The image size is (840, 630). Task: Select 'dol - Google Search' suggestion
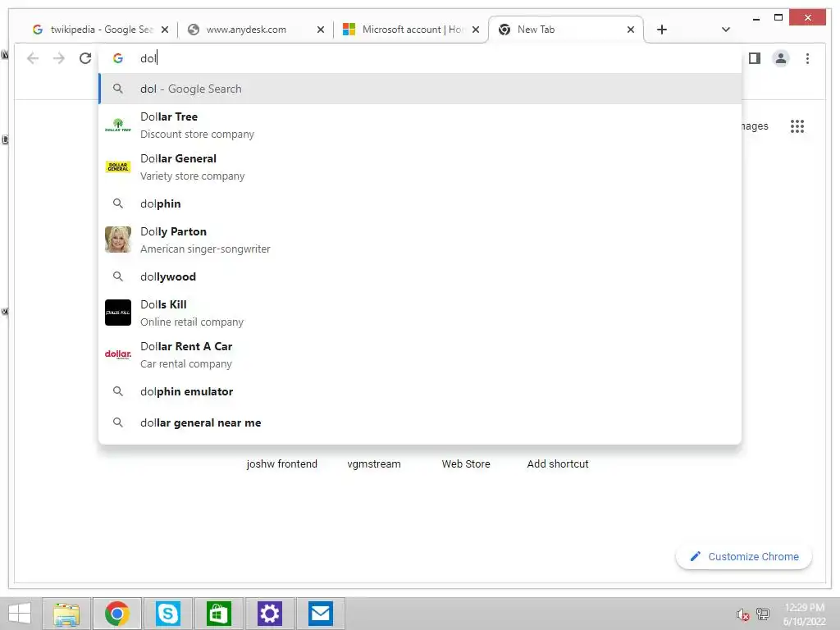click(x=420, y=89)
